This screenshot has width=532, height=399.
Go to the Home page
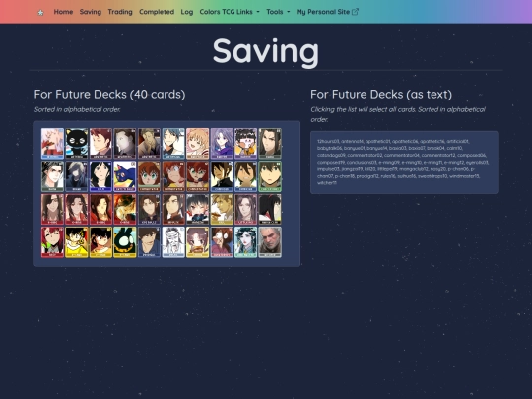point(63,12)
